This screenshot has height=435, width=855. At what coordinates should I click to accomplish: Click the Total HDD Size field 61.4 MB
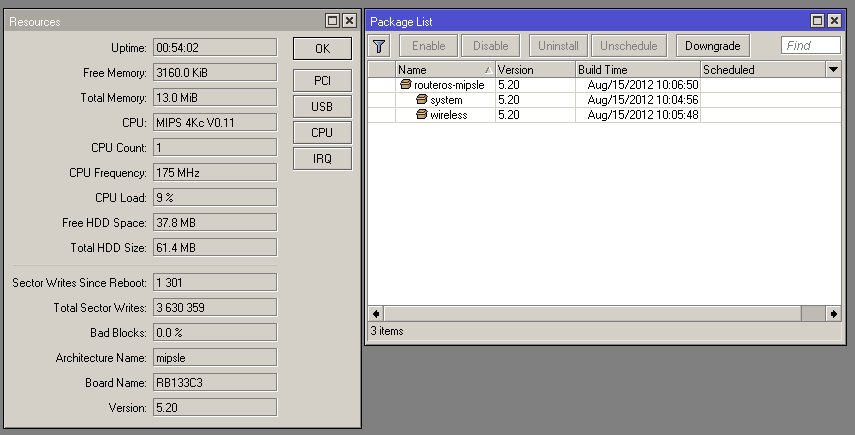pyautogui.click(x=215, y=247)
